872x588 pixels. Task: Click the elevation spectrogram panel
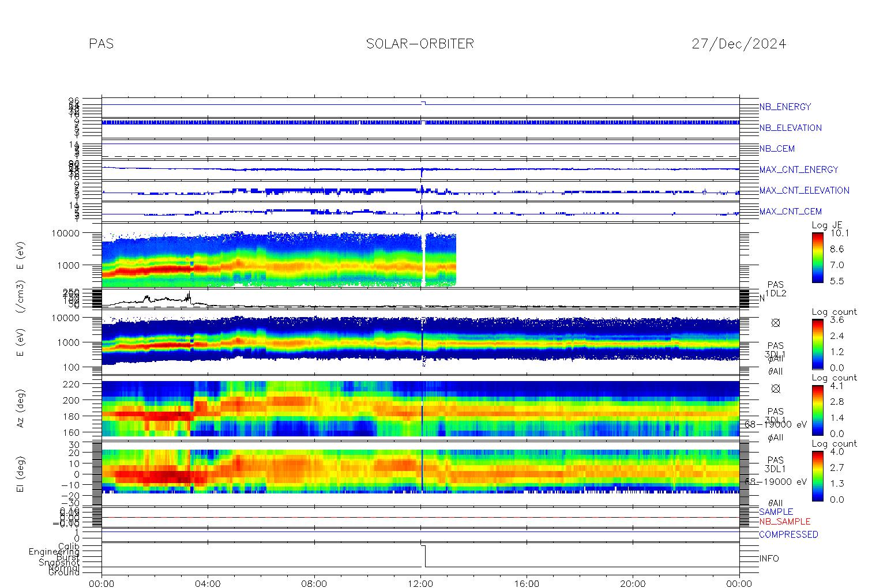(420, 471)
